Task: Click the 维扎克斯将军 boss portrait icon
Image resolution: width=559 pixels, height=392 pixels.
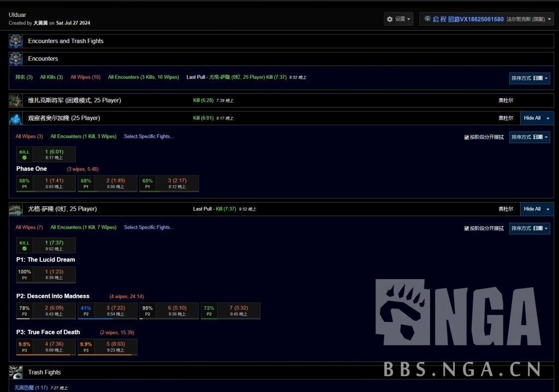Action: [16, 100]
